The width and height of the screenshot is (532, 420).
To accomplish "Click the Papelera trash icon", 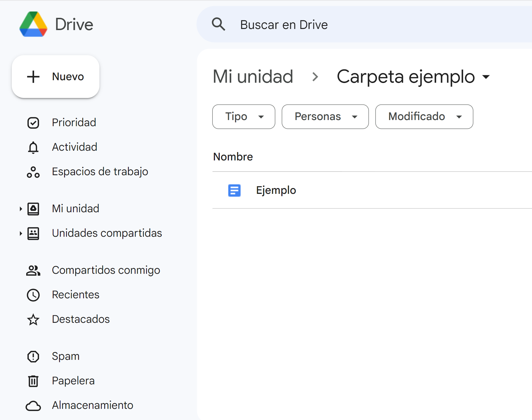I will click(x=33, y=381).
